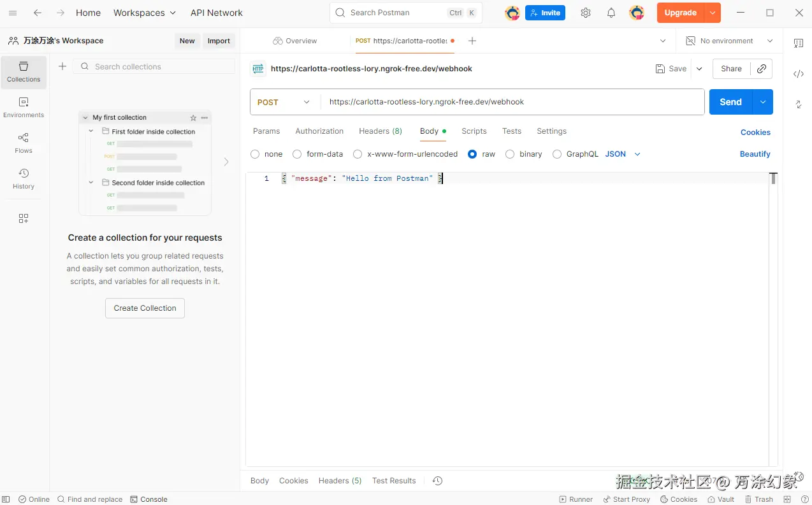Open the configure sidebar grid icon
Screen dimensions: 812x505
coord(24,218)
